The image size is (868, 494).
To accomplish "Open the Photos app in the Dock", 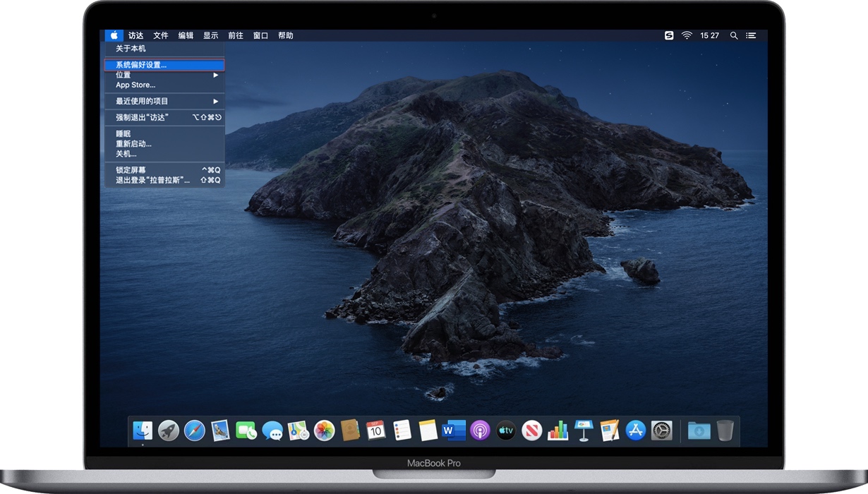I will pyautogui.click(x=324, y=430).
